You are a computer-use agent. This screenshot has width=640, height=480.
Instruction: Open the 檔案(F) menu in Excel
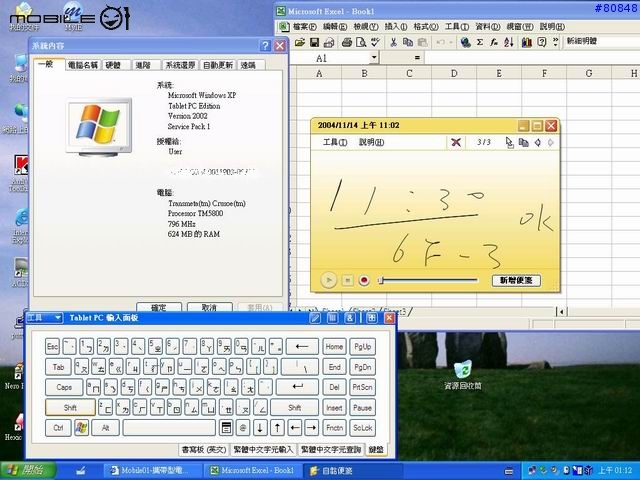click(304, 27)
